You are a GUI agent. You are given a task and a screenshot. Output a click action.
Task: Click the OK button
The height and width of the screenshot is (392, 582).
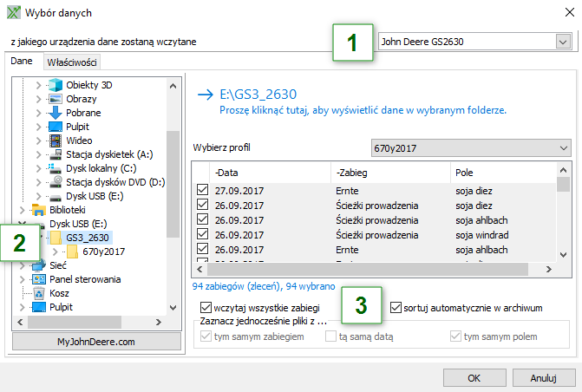click(x=474, y=378)
